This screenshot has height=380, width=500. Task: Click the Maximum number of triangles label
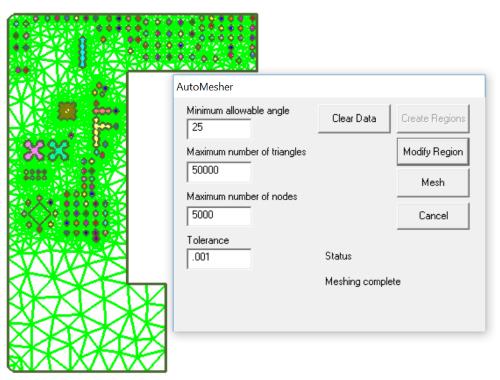point(246,152)
